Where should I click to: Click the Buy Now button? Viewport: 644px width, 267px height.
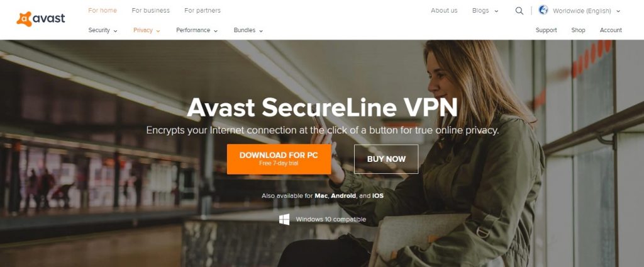pyautogui.click(x=386, y=159)
